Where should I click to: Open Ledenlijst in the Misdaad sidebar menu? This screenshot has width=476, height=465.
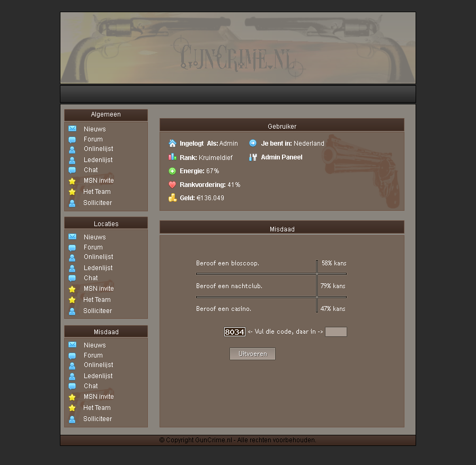98,376
